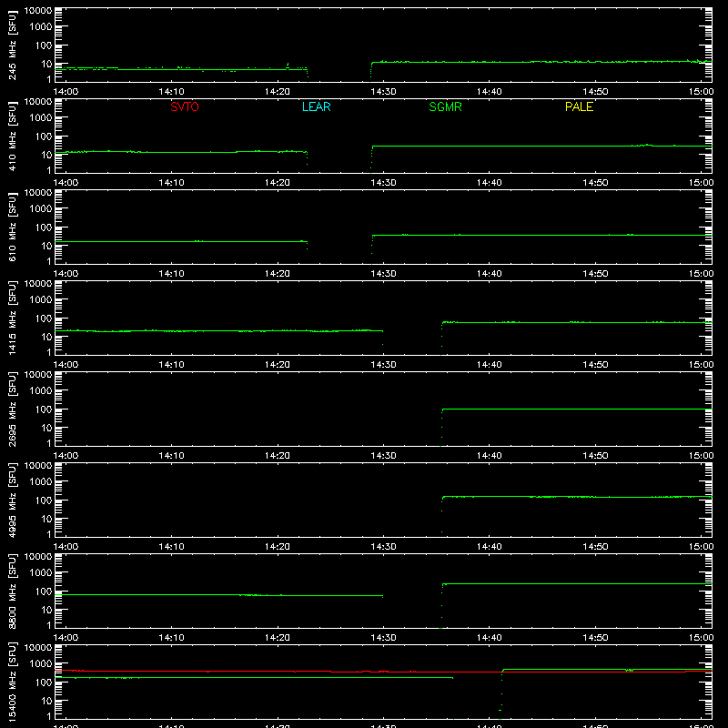
Task: Click the 100 tick label of the 410 MHz panel
Action: 44,136
